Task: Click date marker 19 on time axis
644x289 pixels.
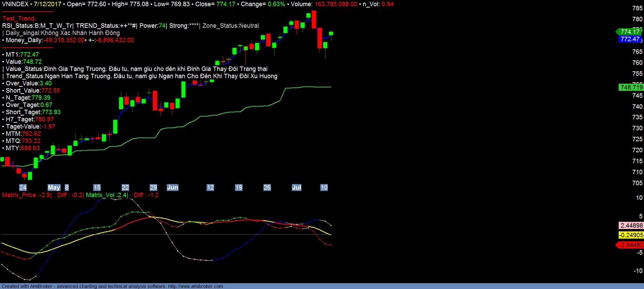Action: pos(239,188)
